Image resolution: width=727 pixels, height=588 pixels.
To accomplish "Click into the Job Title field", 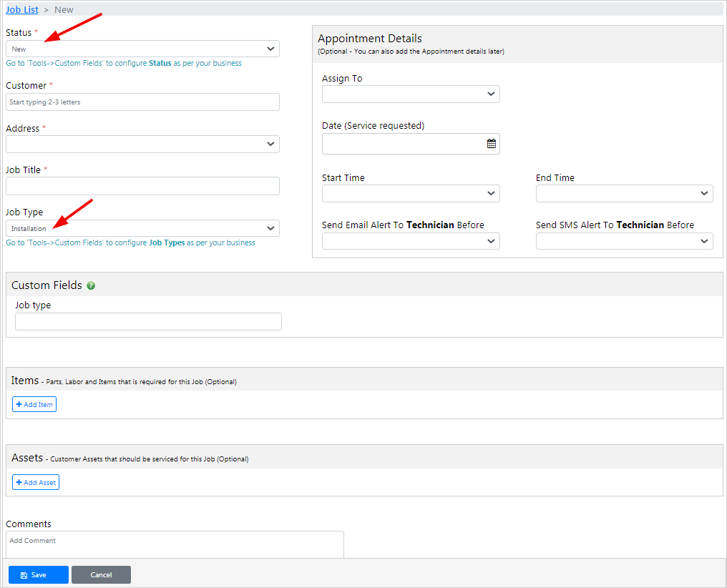I will point(142,186).
